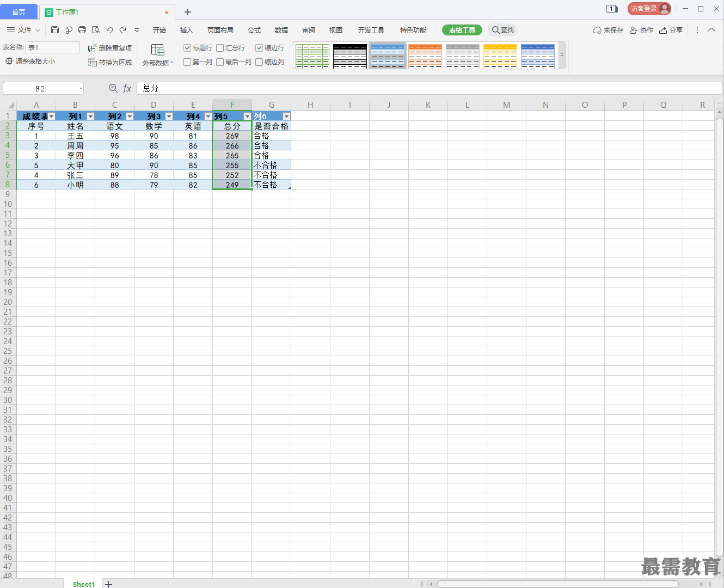Expand the Name Box dropdown arrow
724x588 pixels.
[x=81, y=88]
